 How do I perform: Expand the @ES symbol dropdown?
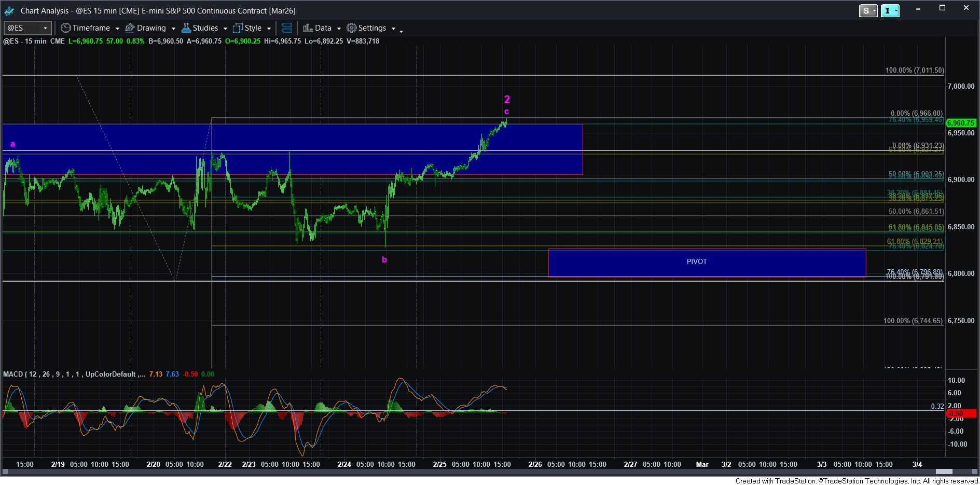[45, 28]
